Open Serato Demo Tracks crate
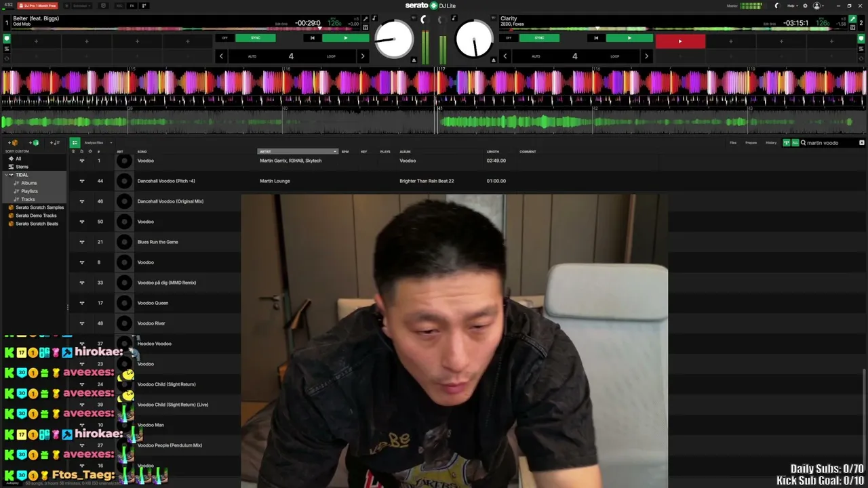The image size is (868, 488). point(36,216)
